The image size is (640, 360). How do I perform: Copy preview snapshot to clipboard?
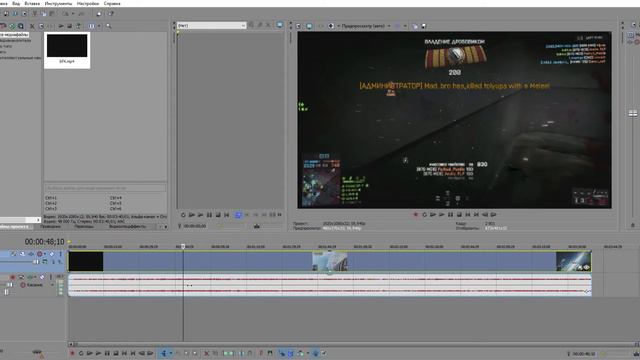[415, 26]
